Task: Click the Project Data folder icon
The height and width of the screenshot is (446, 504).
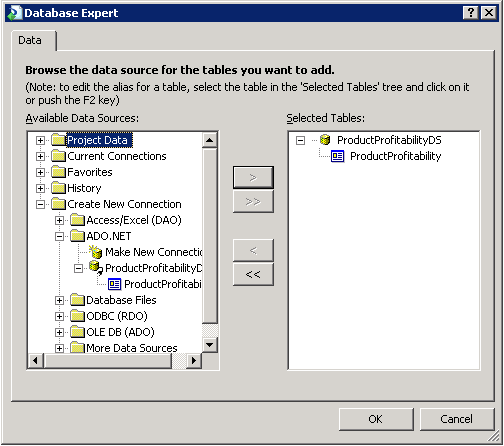Action: 58,140
